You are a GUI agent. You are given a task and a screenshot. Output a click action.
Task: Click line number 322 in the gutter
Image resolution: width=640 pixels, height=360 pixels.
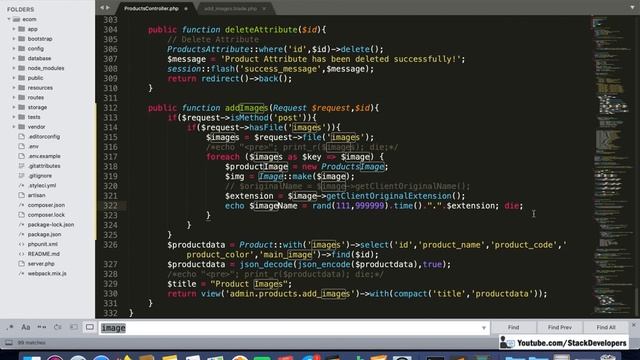(110, 206)
